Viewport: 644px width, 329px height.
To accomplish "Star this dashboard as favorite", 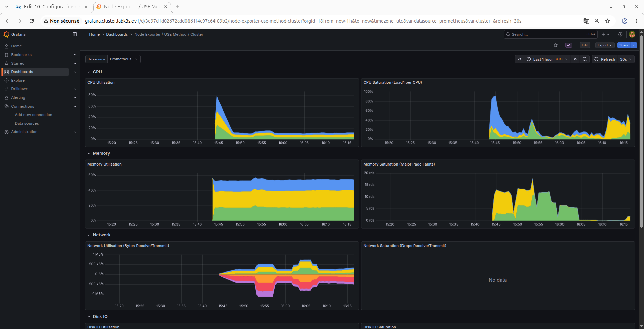I will pos(556,45).
